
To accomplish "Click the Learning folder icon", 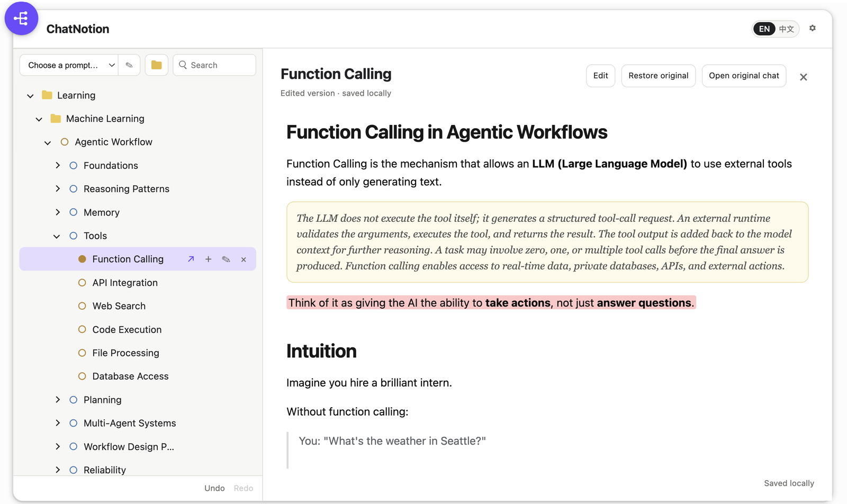I will (47, 95).
